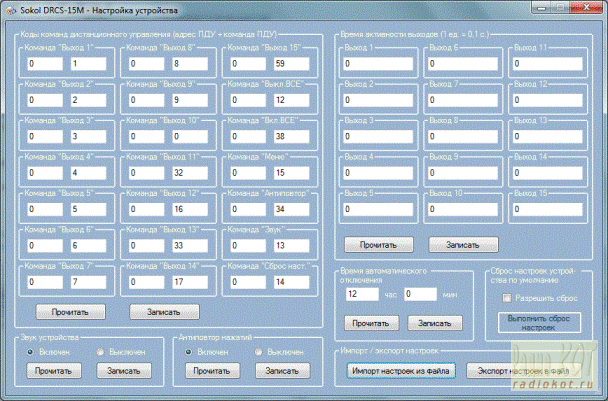This screenshot has width=608, height=401.
Task: Click 'Экспорт настроек в файл' button
Action: (524, 370)
